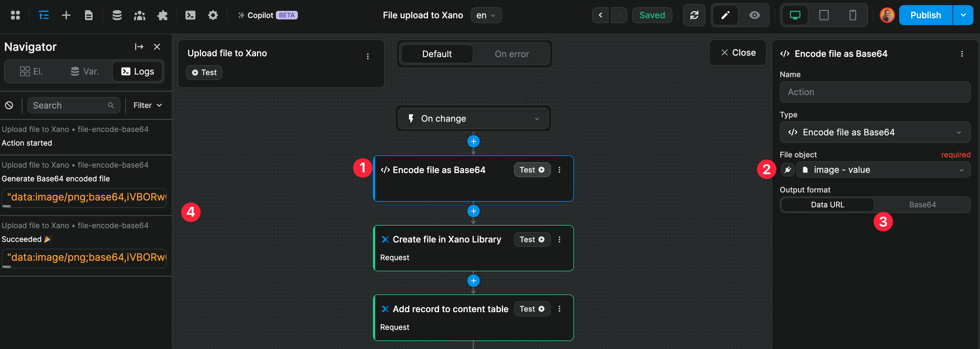Screen dimensions: 980x349
Task: Open the pages grid icon in the toolbar
Action: pyautogui.click(x=15, y=15)
